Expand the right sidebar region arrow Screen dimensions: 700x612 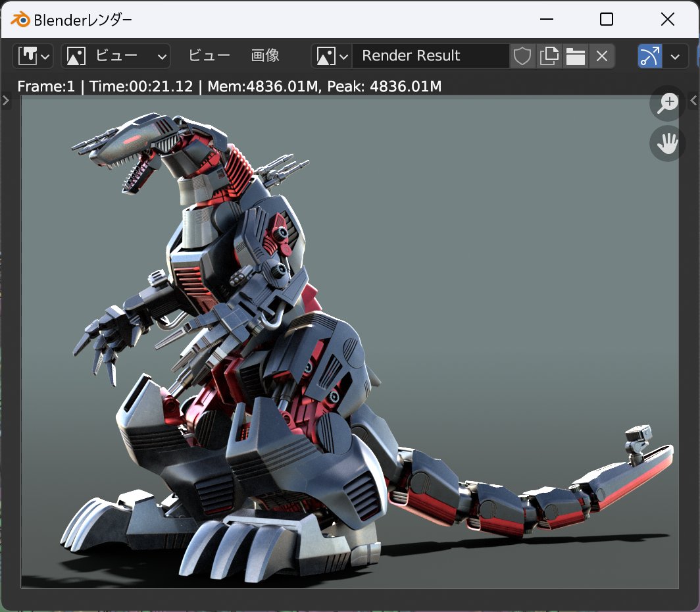[x=693, y=101]
